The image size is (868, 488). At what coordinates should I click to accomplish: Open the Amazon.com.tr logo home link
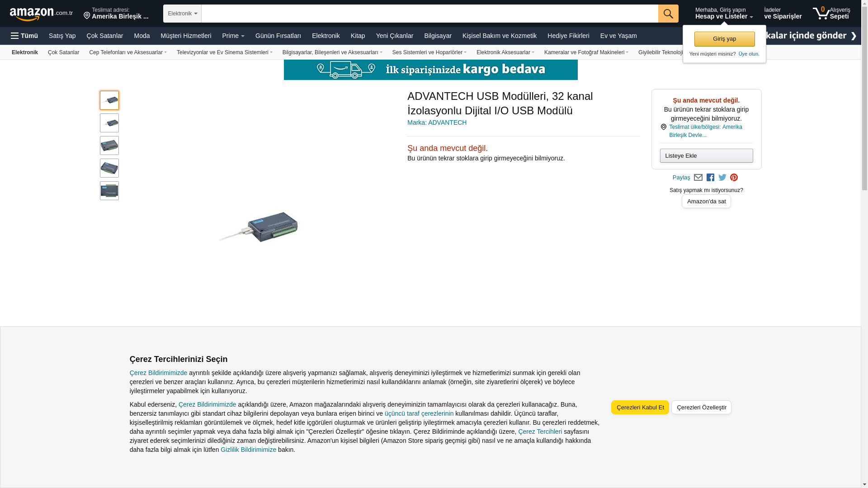(x=41, y=14)
